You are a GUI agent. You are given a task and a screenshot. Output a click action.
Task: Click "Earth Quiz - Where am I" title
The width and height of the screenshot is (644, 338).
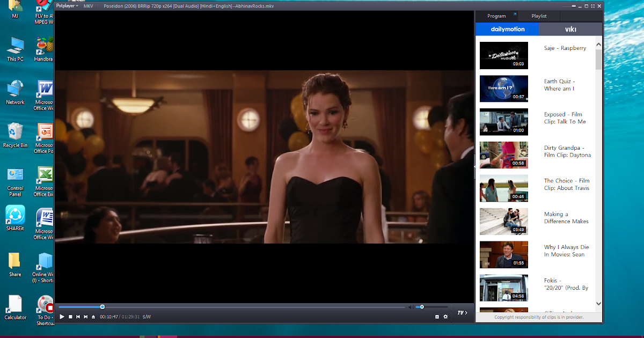[560, 85]
